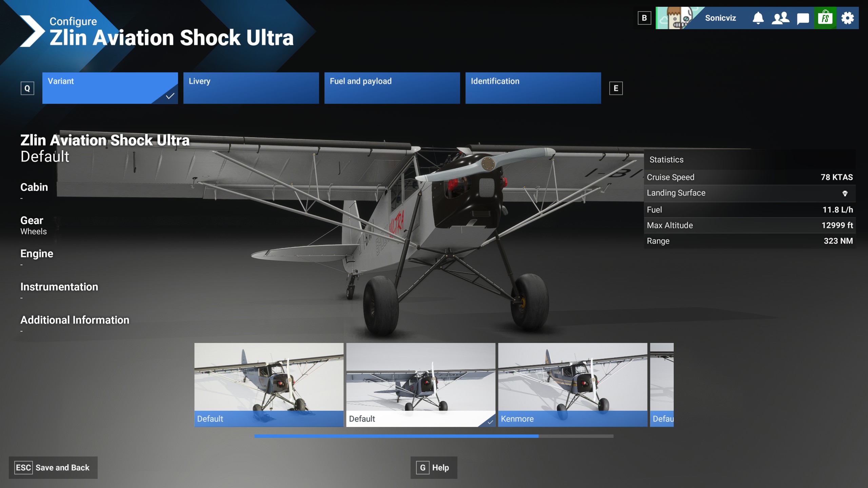Click the white chevron logo beside Configure

(32, 31)
